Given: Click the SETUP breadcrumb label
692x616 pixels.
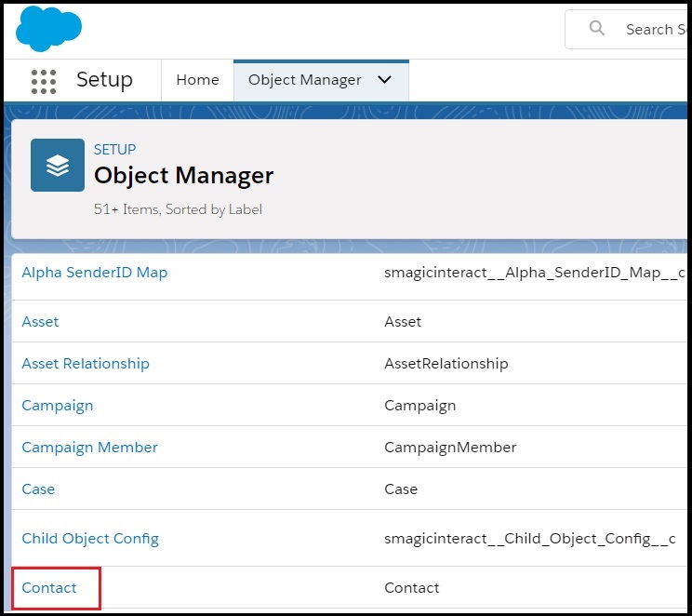Looking at the screenshot, I should pos(114,150).
